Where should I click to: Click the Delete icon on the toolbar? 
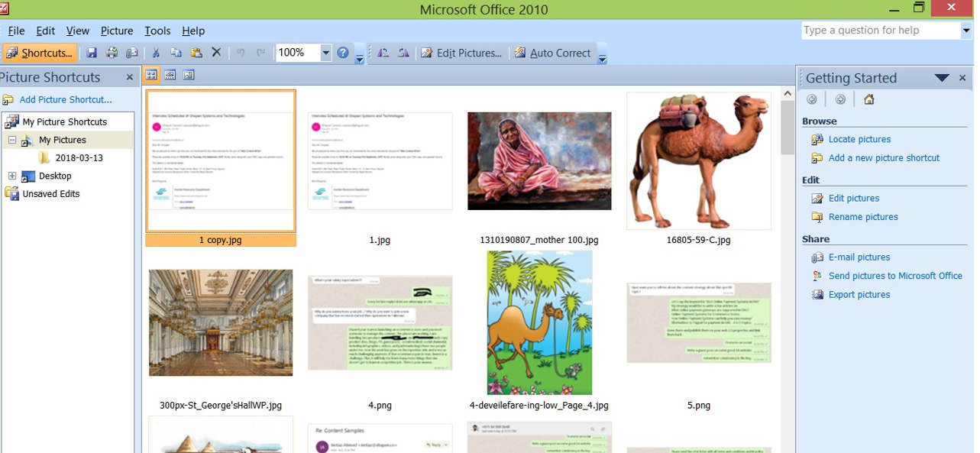point(215,52)
